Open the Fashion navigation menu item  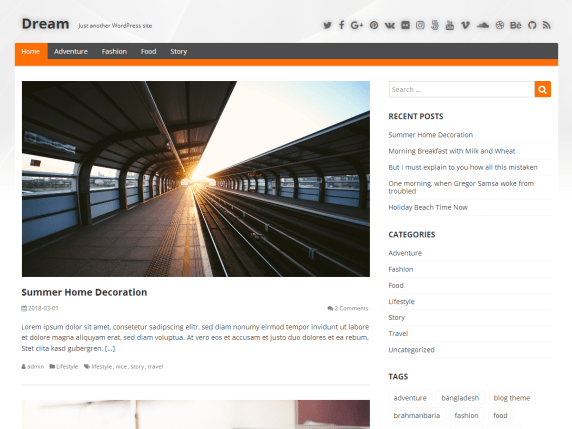114,51
